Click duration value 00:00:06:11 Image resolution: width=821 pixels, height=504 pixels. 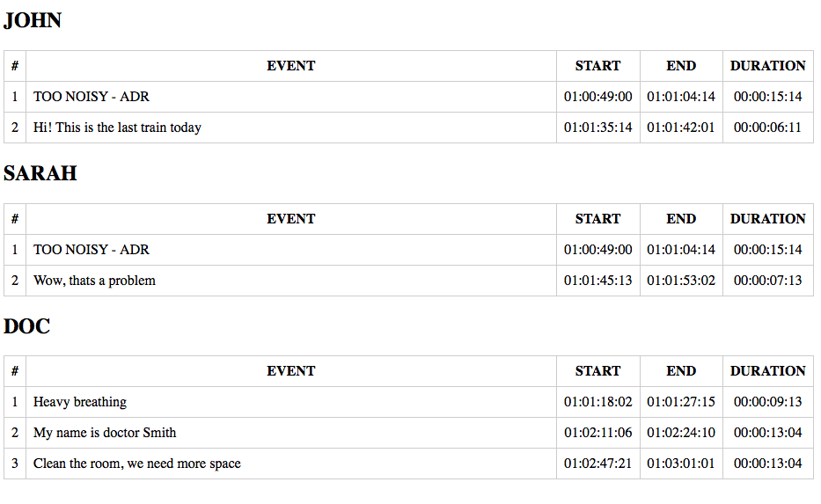pyautogui.click(x=767, y=128)
